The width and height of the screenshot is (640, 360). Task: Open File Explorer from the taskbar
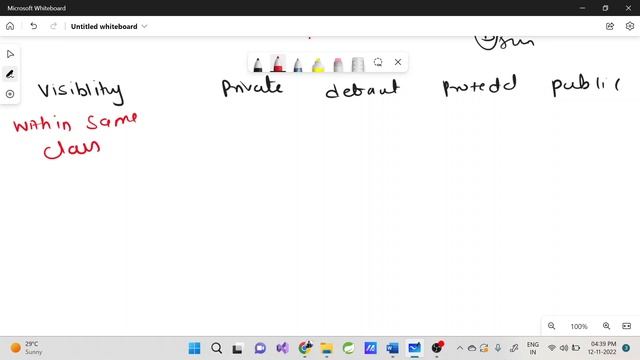(x=327, y=348)
